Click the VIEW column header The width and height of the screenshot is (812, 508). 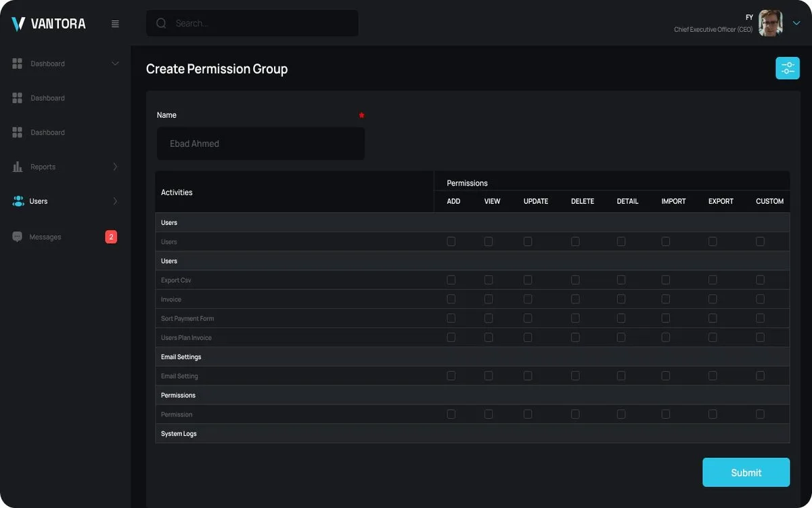coord(492,201)
